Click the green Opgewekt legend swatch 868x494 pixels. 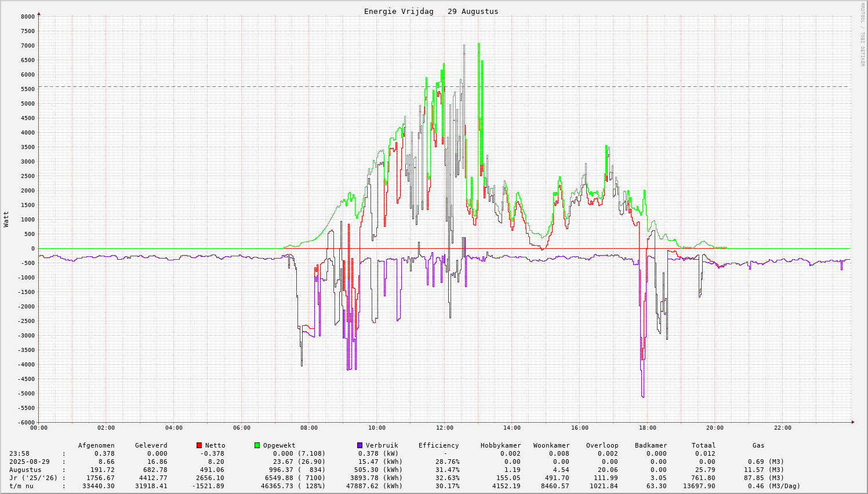pos(257,445)
